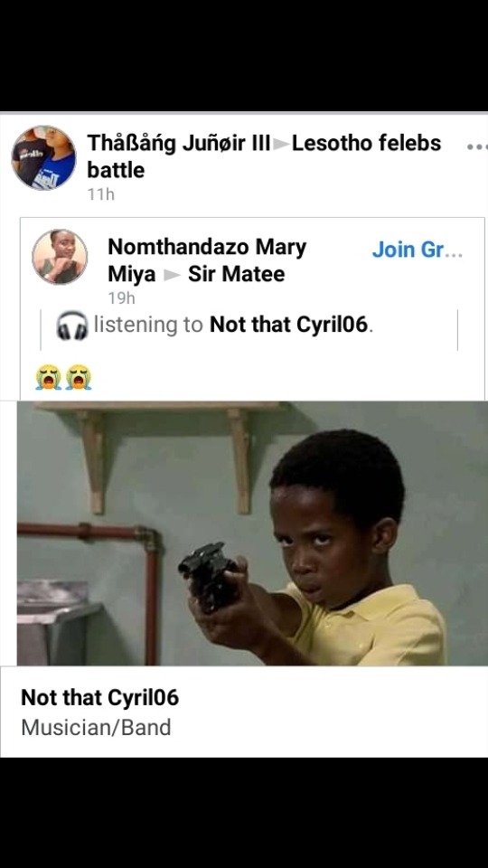
Task: Open the 19h shared post timestamp
Action: pos(121,298)
